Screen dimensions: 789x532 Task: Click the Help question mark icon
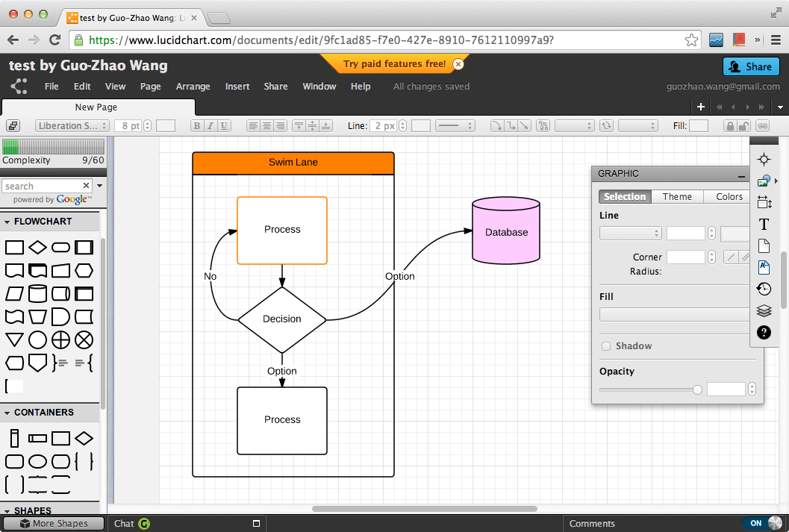point(764,332)
